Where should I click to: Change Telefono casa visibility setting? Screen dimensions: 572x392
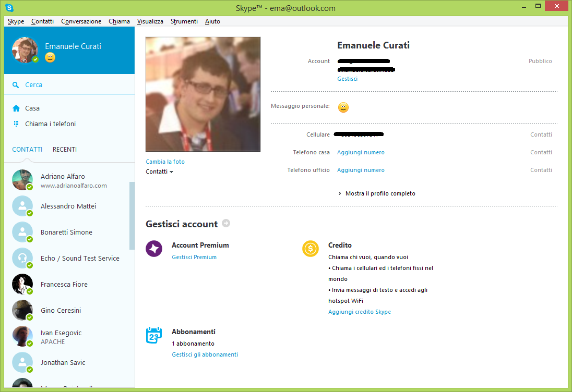click(541, 152)
